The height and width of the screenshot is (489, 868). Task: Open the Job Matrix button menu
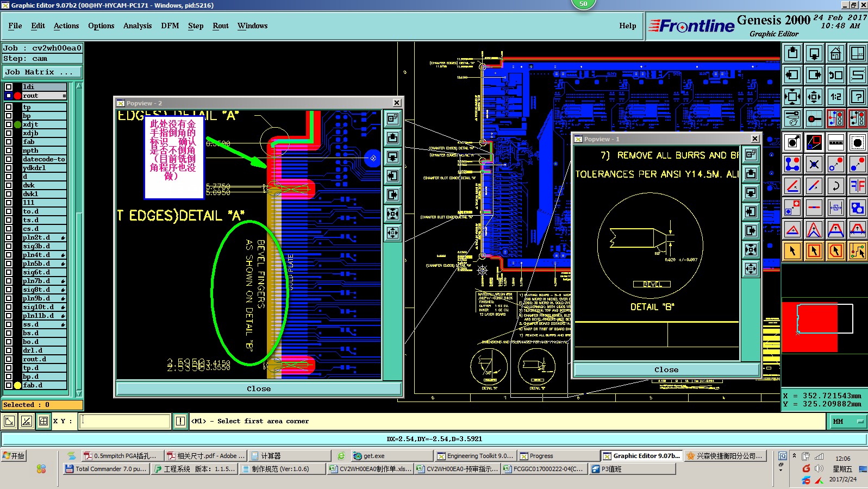pyautogui.click(x=42, y=72)
